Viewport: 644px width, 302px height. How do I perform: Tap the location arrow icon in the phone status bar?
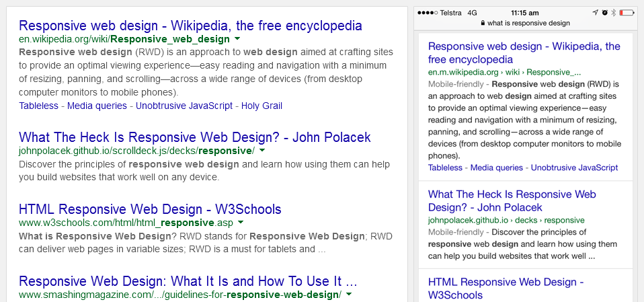click(x=595, y=13)
